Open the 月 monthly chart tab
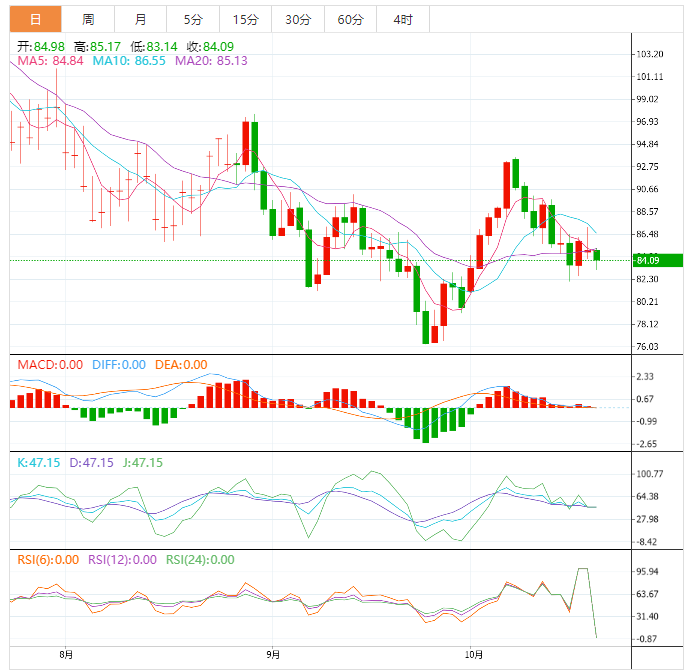The image size is (691, 672). [140, 19]
